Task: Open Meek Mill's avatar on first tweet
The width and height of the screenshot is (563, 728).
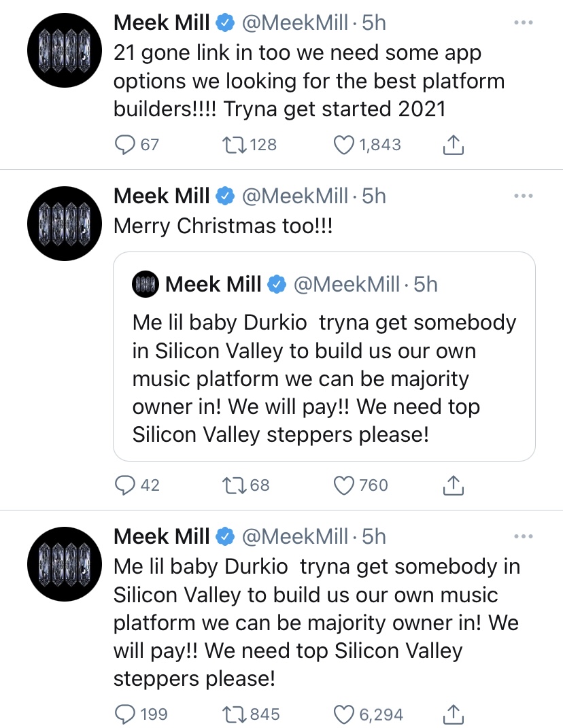Action: click(64, 50)
